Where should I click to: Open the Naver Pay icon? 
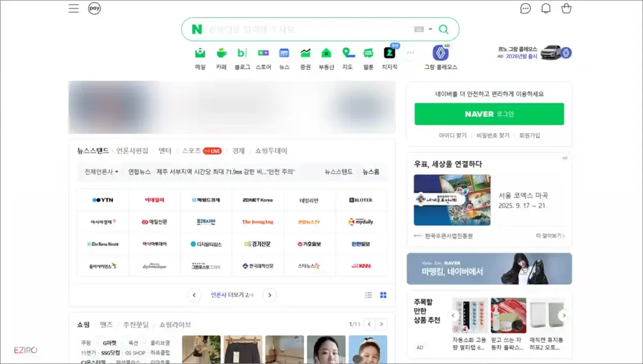click(94, 8)
